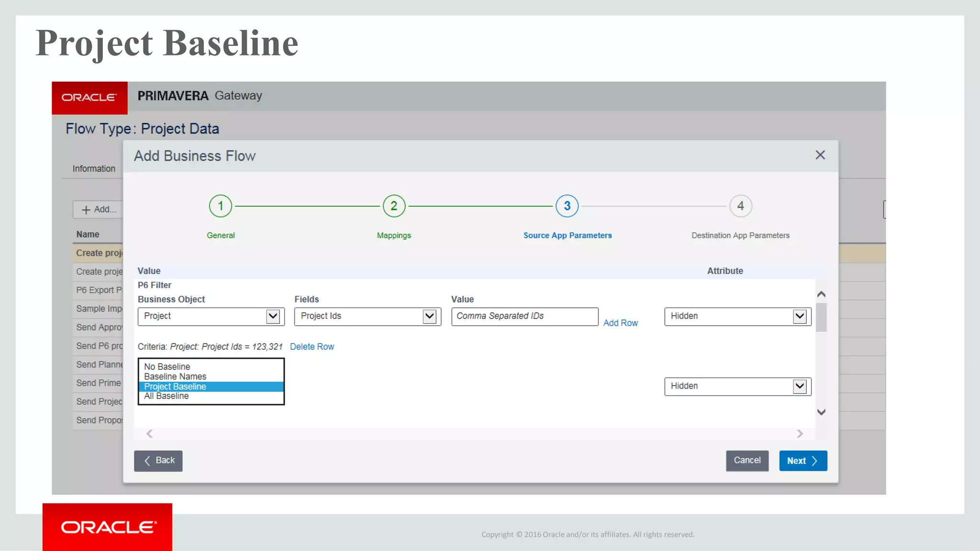Click step 1 General circle
This screenshot has width=980, height=551.
pyautogui.click(x=221, y=206)
